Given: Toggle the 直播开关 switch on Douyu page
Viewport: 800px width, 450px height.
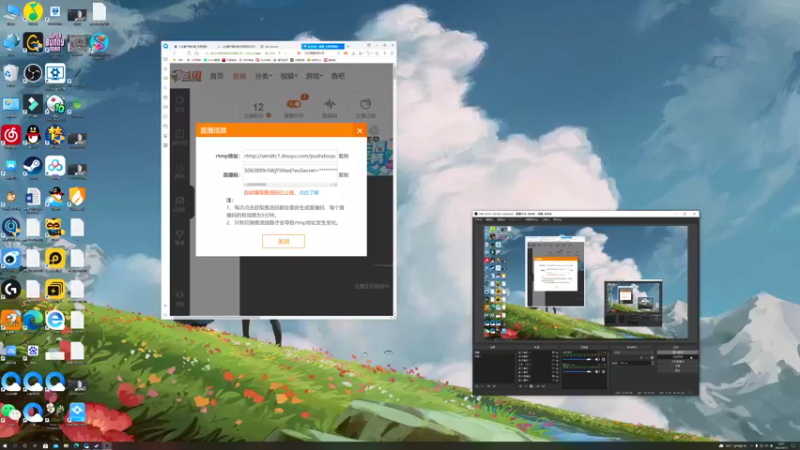Looking at the screenshot, I should tap(294, 104).
